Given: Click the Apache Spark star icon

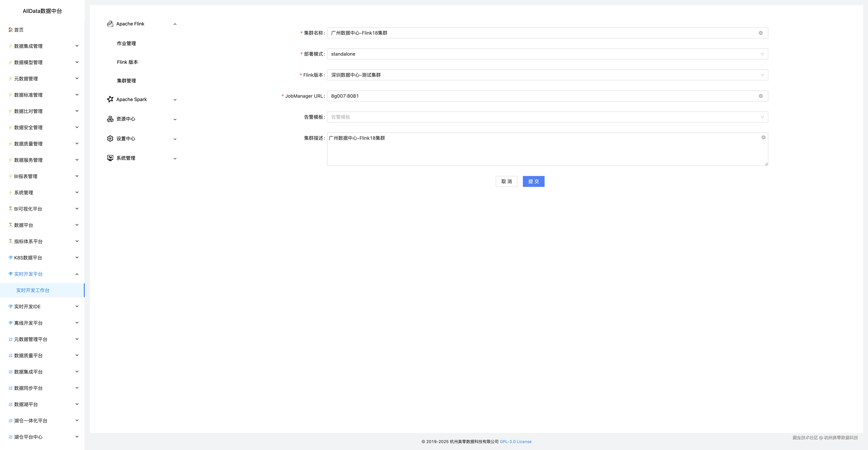Looking at the screenshot, I should click(110, 99).
